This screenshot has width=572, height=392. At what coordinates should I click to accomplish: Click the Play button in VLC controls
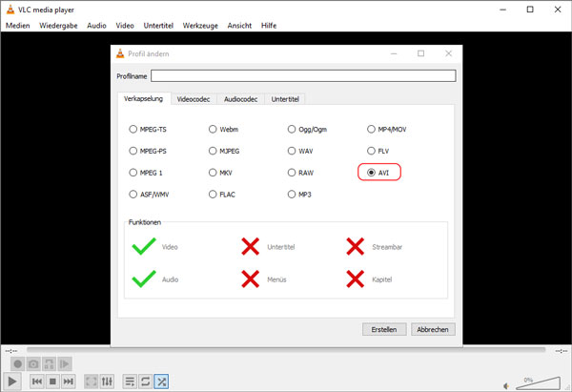[x=11, y=382]
